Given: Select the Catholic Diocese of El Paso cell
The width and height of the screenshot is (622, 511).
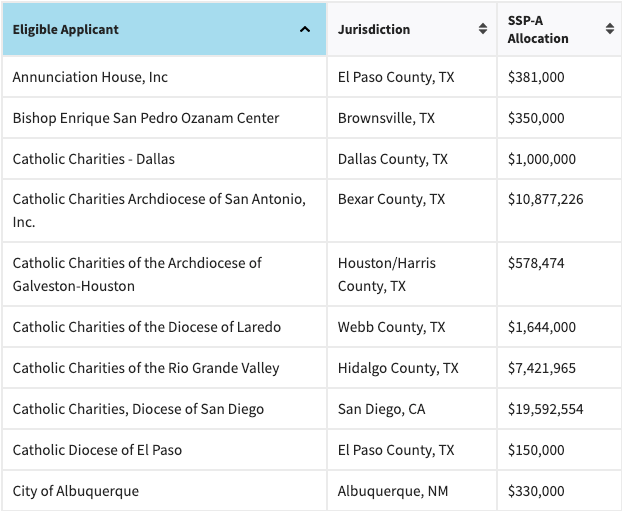Looking at the screenshot, I should (164, 450).
